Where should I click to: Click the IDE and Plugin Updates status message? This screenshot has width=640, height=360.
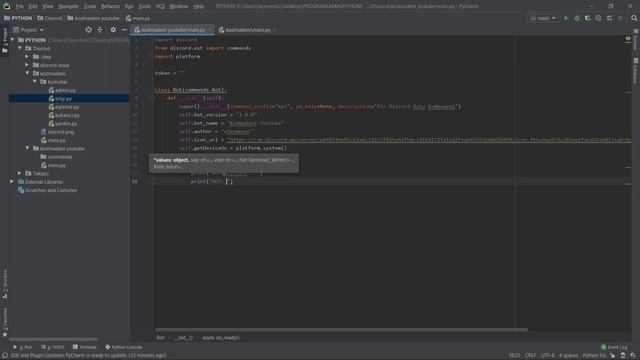tap(88, 356)
